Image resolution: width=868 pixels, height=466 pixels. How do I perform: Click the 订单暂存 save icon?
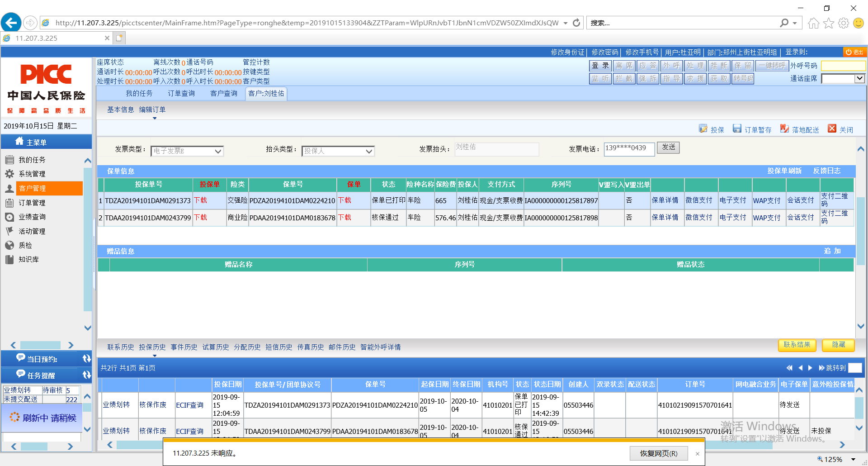pyautogui.click(x=737, y=129)
